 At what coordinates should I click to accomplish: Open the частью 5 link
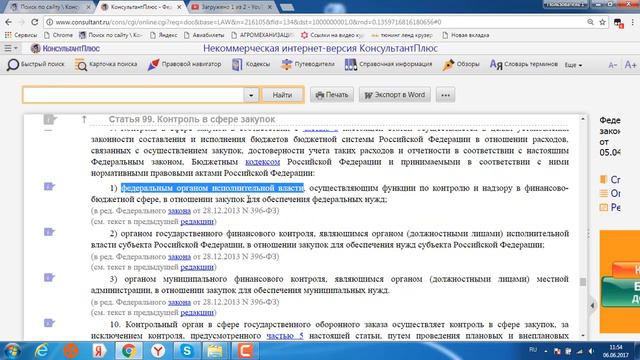point(285,336)
